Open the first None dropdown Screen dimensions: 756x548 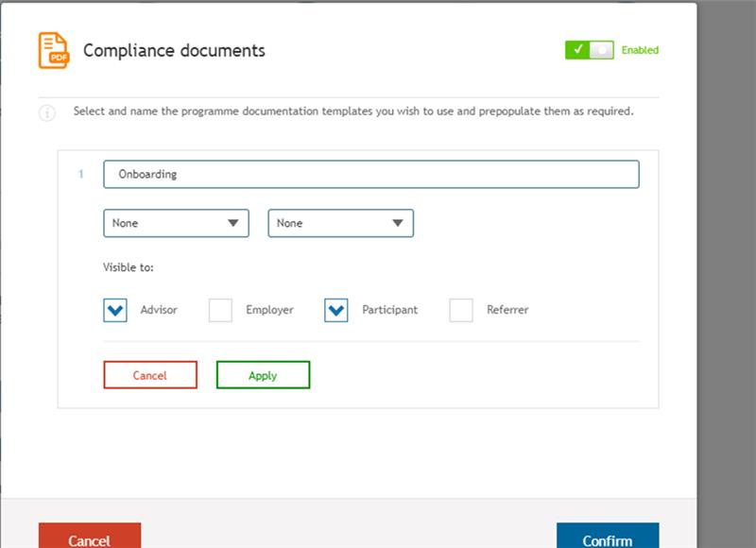pos(176,223)
